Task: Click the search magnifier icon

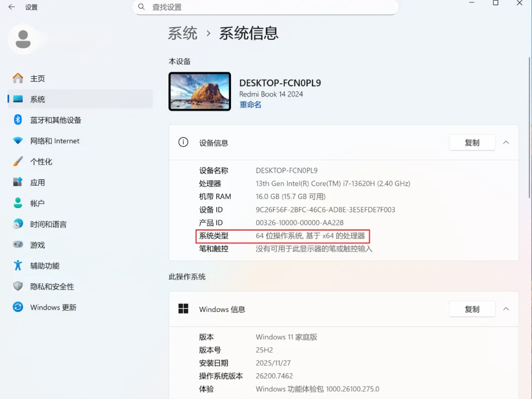Action: tap(141, 7)
